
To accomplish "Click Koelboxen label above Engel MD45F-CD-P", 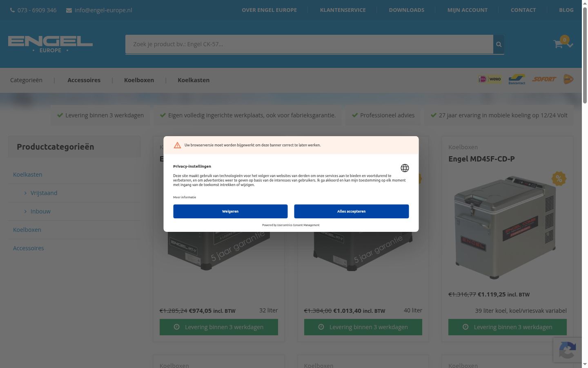I will [x=463, y=147].
